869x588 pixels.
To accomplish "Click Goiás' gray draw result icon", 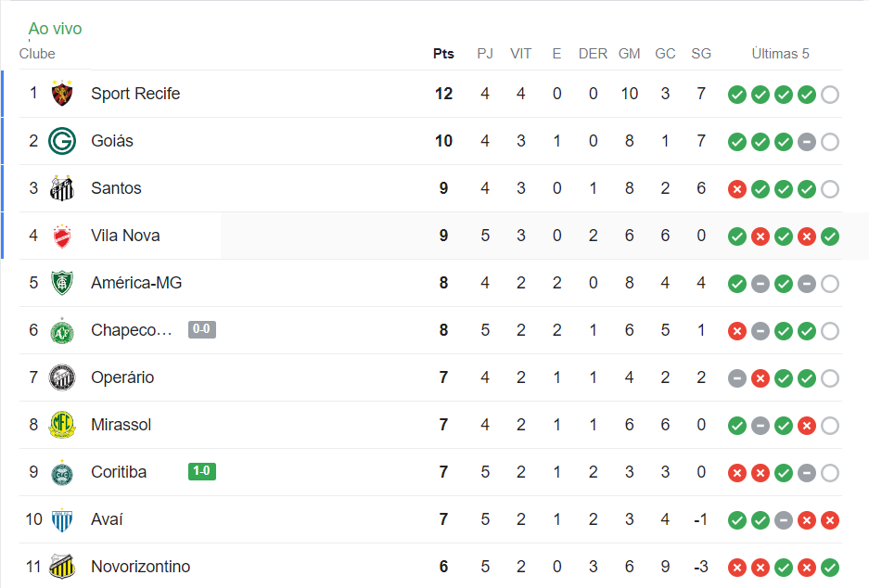I will coord(807,142).
